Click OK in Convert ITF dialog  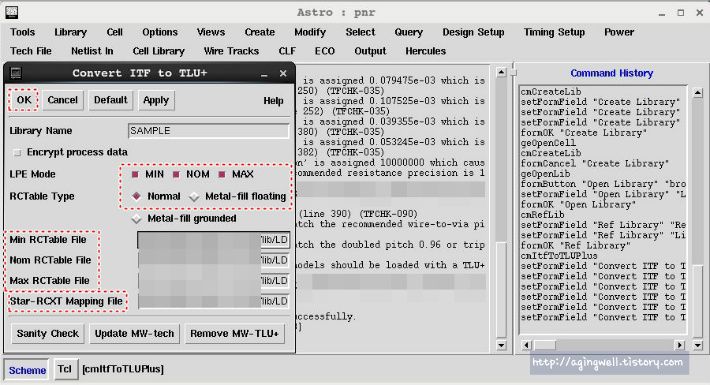(x=24, y=100)
